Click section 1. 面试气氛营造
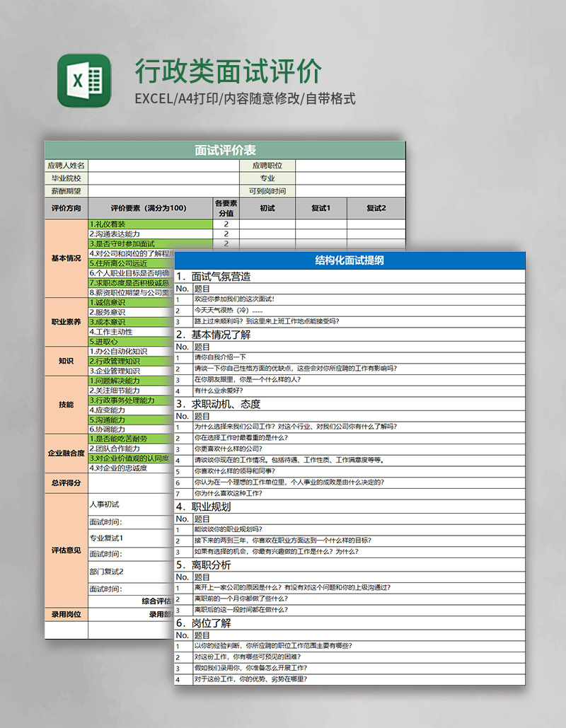Screen dimensions: 566x728 pyautogui.click(x=212, y=275)
